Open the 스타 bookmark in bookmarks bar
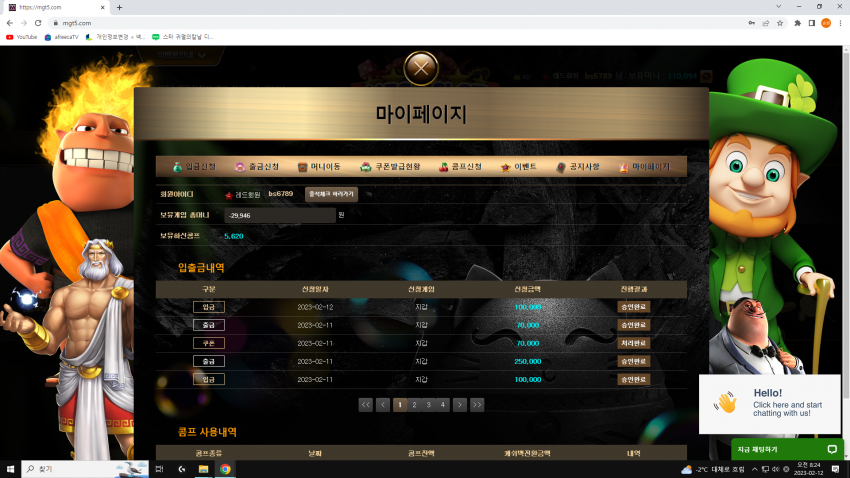 tap(182, 37)
